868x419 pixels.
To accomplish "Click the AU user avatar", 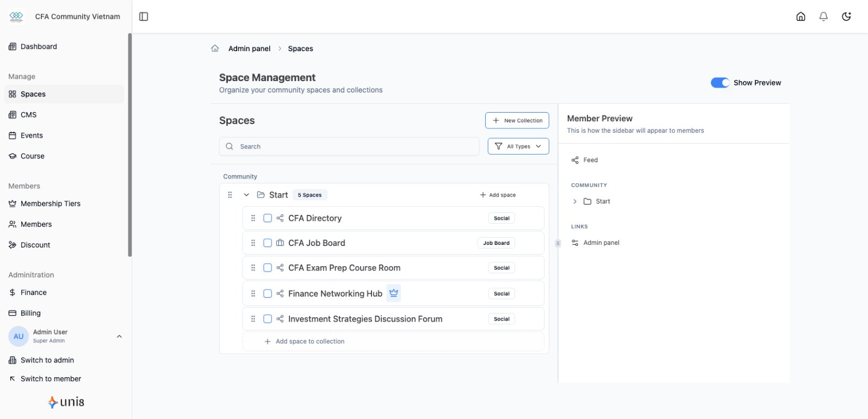I will tap(18, 336).
